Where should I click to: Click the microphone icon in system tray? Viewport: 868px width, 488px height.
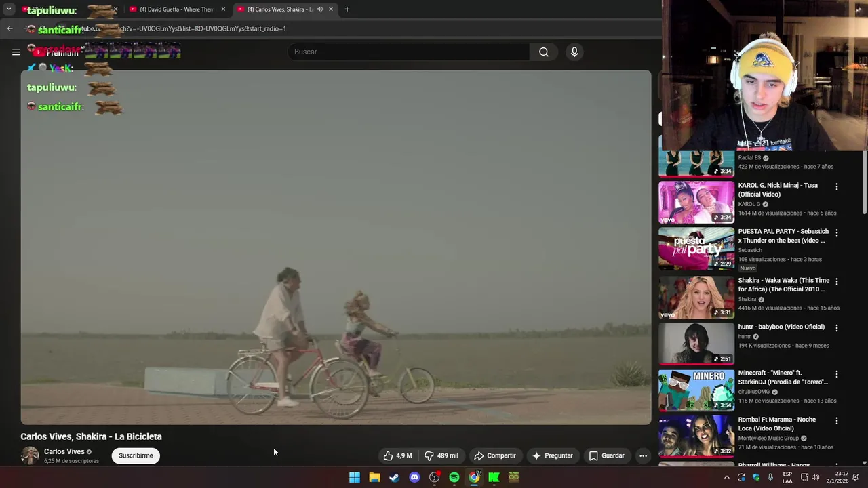point(770,477)
